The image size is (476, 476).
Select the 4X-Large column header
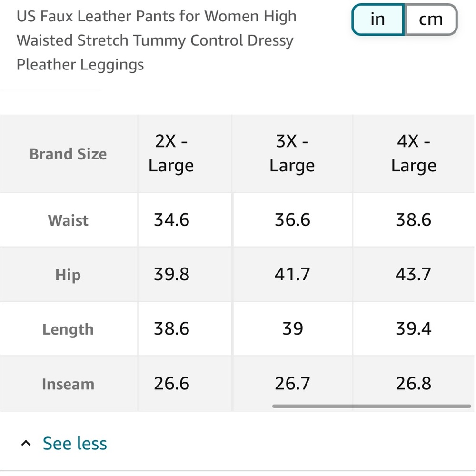pyautogui.click(x=413, y=153)
